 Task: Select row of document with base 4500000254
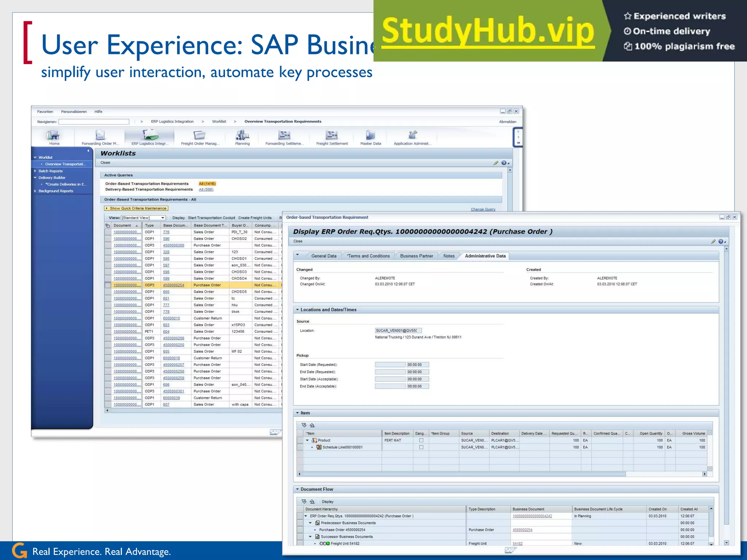pyautogui.click(x=108, y=285)
